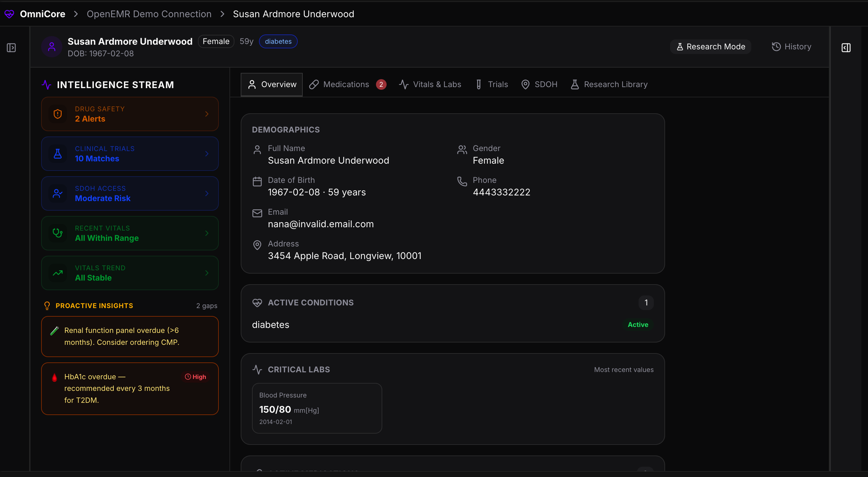Click the Recent Vitals stethoscope icon
The width and height of the screenshot is (868, 477).
pos(58,233)
